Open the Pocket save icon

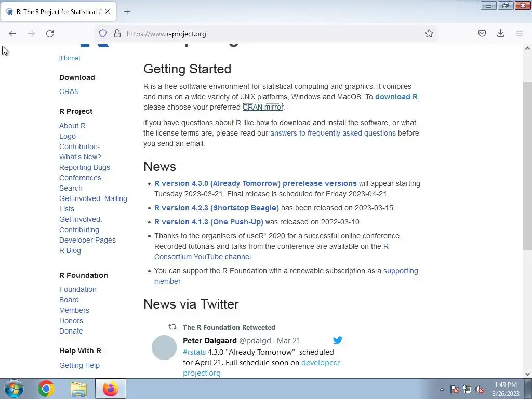click(482, 33)
